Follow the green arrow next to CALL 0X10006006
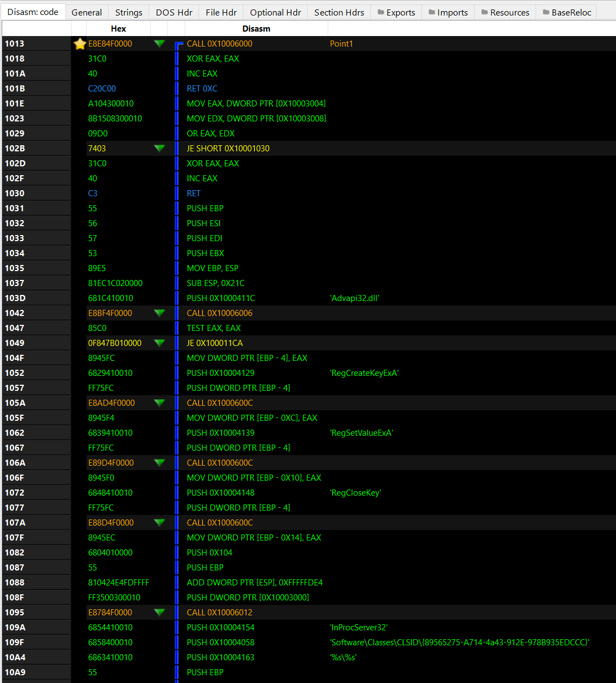Screen dimensions: 616x683 (x=160, y=313)
